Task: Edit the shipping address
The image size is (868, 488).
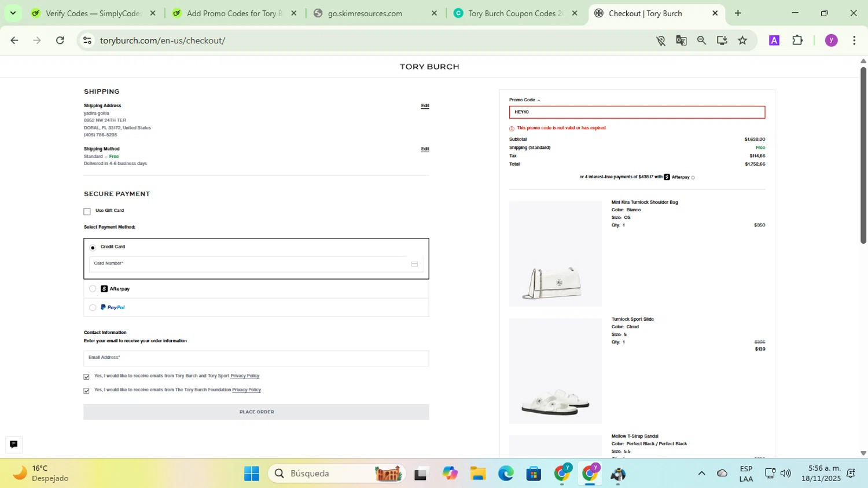Action: coord(425,105)
